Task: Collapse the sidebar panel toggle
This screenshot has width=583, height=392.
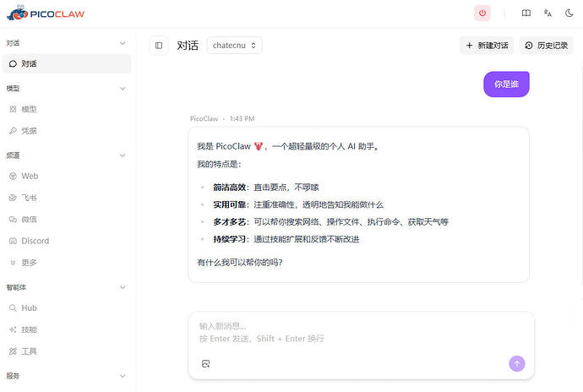Action: 159,46
